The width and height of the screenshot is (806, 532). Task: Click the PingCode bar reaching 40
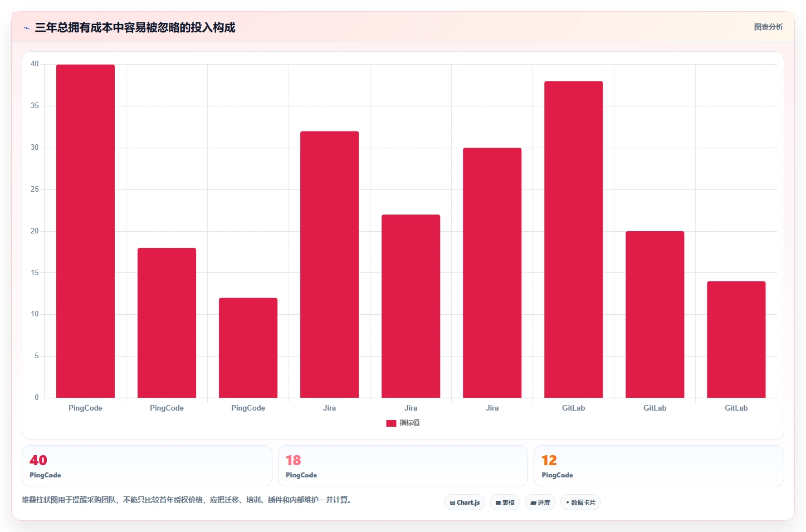pyautogui.click(x=85, y=231)
